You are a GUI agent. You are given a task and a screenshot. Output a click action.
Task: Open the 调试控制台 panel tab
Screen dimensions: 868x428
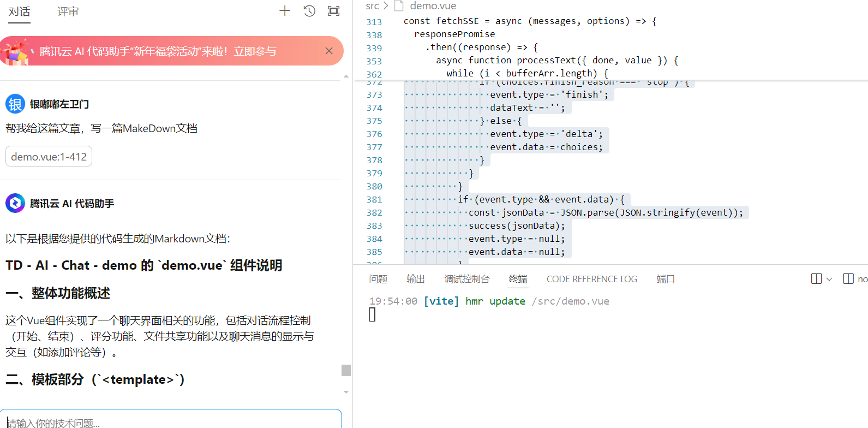tap(467, 279)
